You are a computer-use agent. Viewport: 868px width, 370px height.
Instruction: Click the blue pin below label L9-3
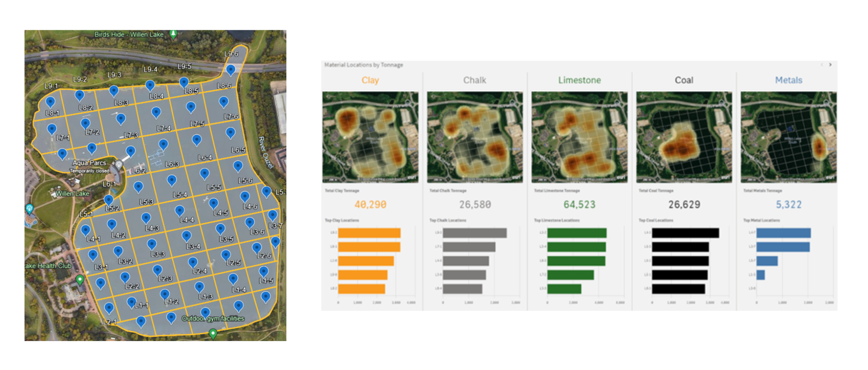(114, 91)
